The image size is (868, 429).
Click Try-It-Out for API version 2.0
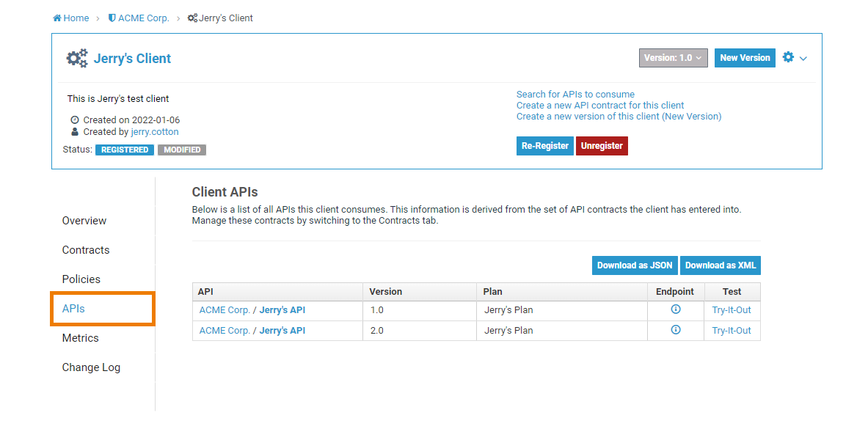[x=732, y=331]
